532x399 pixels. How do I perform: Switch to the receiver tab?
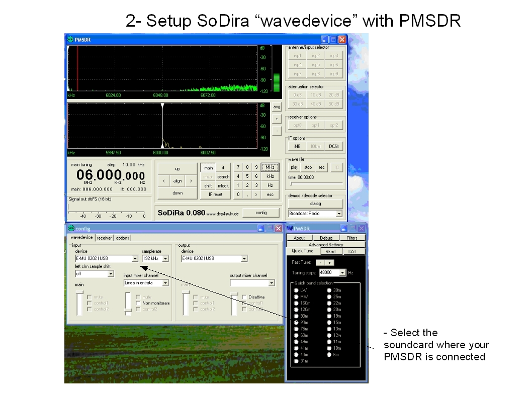point(104,238)
